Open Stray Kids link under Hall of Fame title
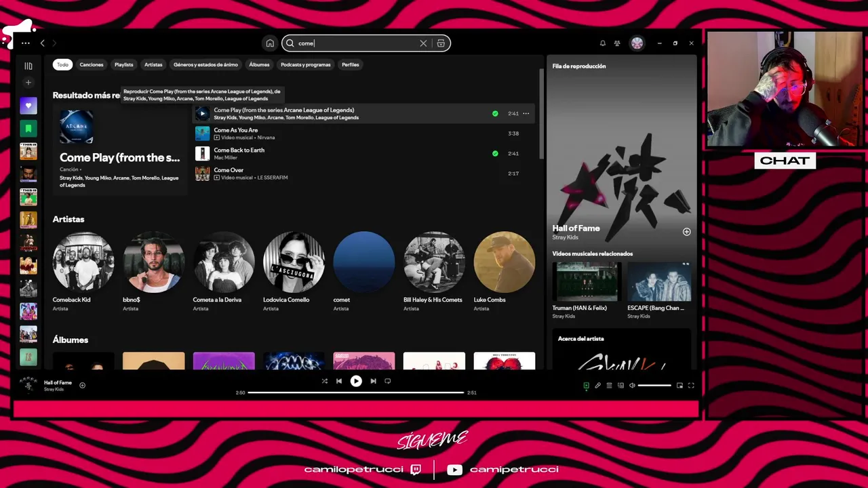 (565, 238)
